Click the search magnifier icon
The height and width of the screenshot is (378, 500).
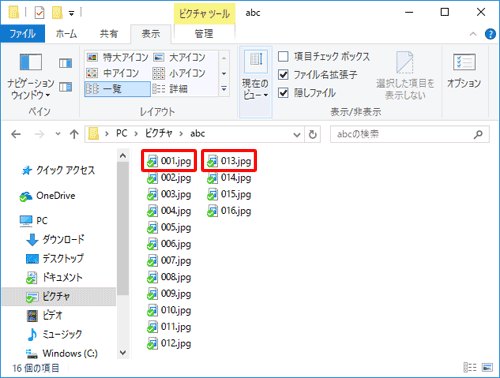478,134
